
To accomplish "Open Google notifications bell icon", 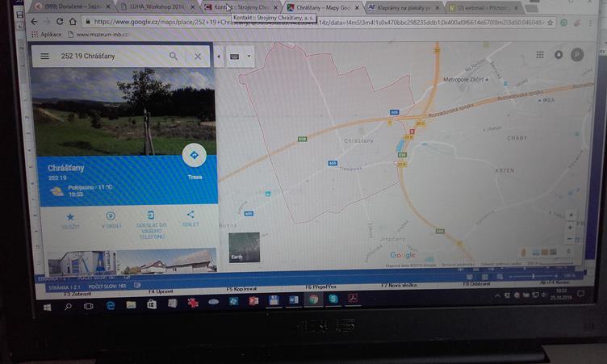I will point(559,55).
